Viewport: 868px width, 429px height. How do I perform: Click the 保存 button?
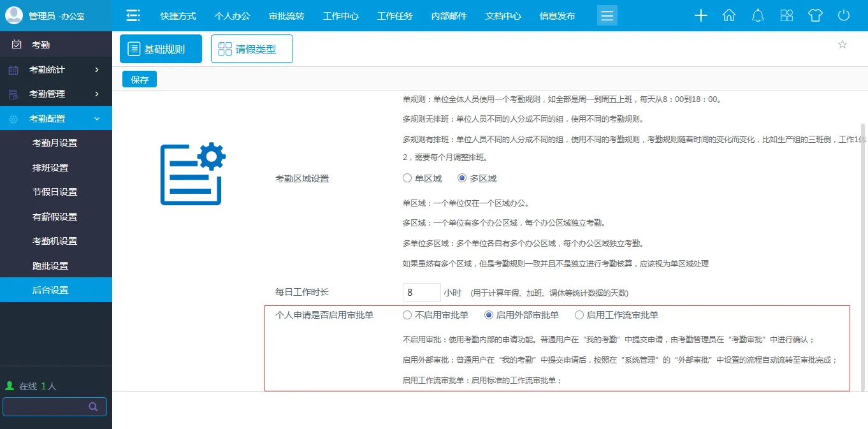[x=140, y=80]
